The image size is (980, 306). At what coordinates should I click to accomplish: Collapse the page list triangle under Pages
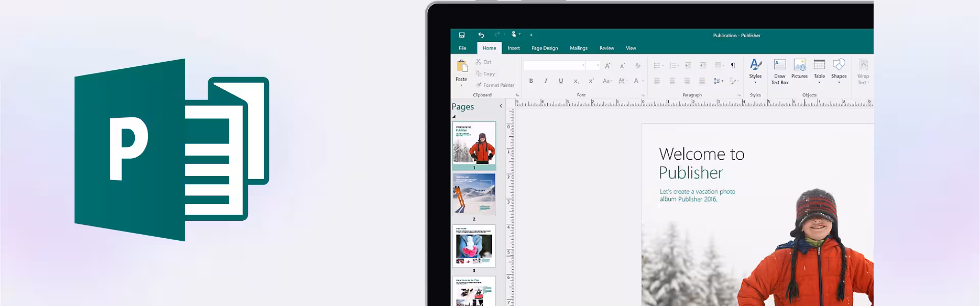(x=454, y=116)
